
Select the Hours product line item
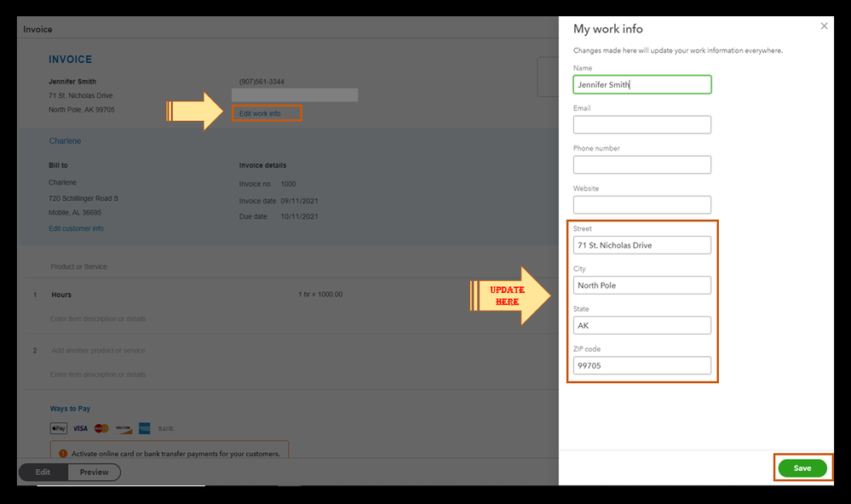pyautogui.click(x=61, y=295)
